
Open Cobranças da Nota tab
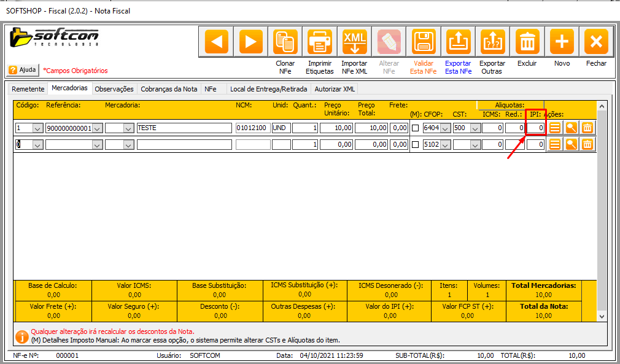(x=169, y=89)
